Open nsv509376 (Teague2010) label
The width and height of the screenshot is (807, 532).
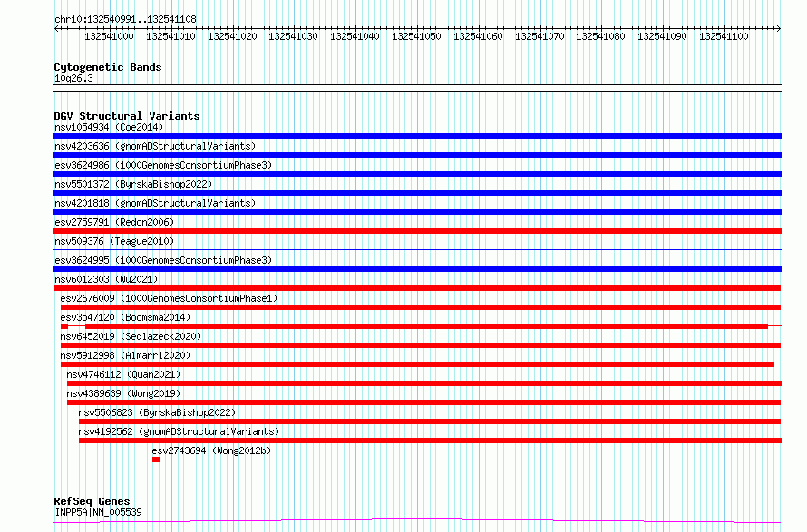(x=114, y=241)
